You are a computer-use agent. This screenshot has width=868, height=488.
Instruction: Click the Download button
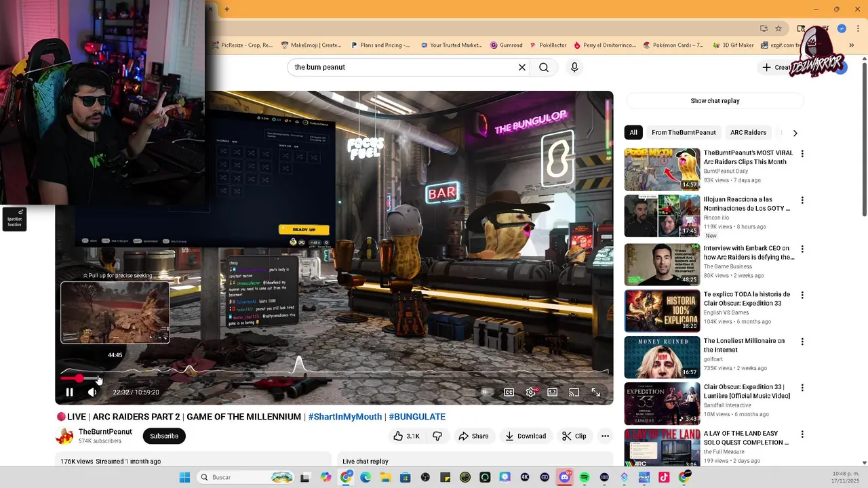[x=526, y=436]
